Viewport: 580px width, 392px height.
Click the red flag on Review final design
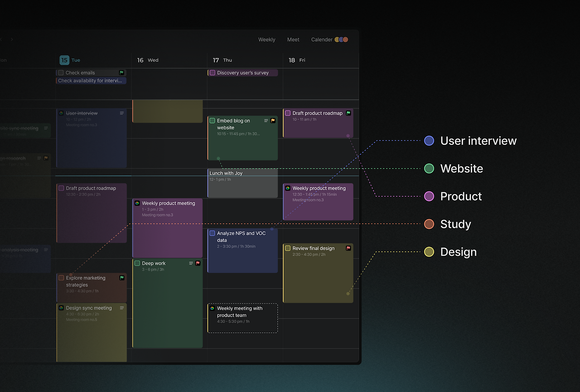[348, 248]
